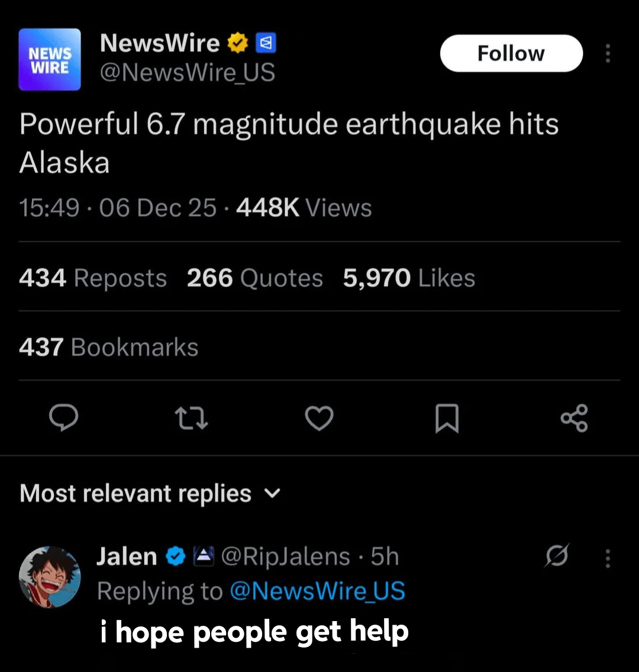Follow the NewsWire account
The image size is (639, 672).
coord(511,53)
